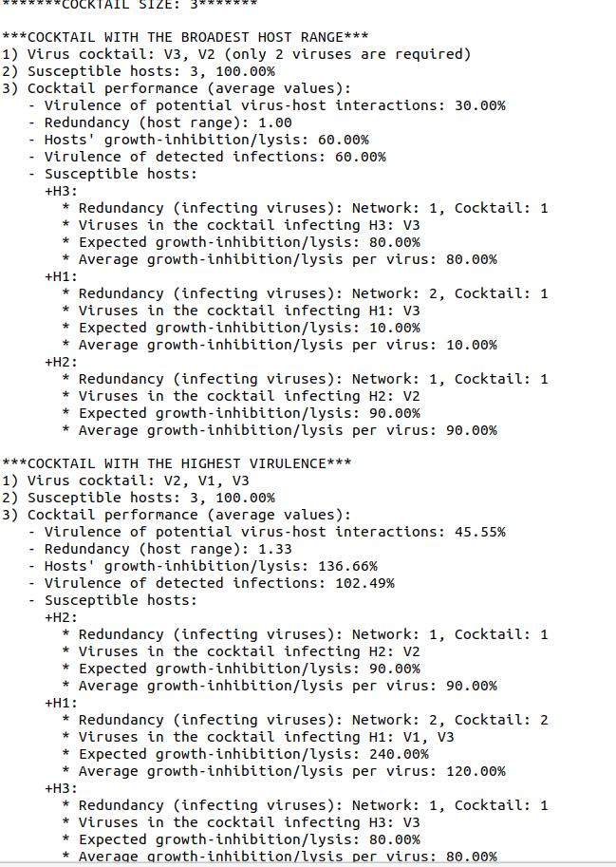Click the COCKTAIL SIZE: 3 header line

tap(129, 4)
